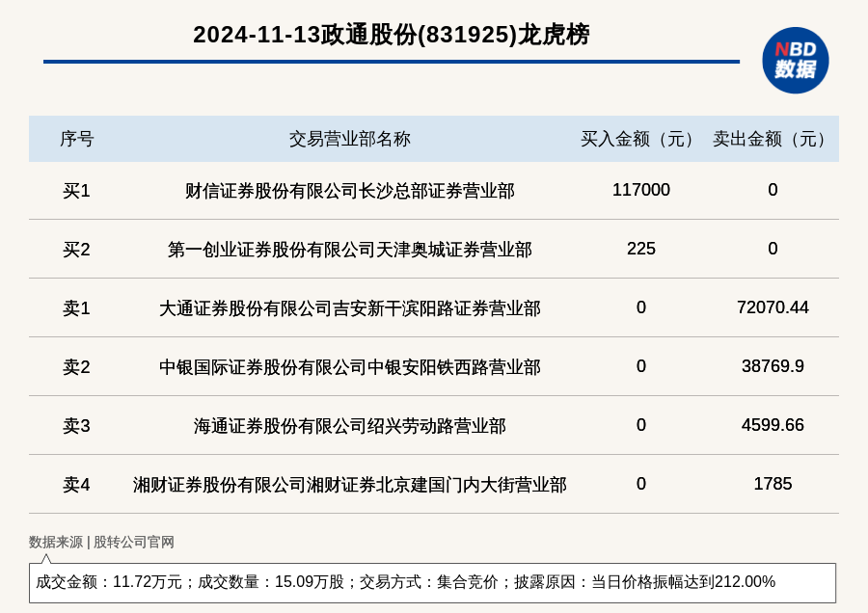Viewport: 868px width, 613px height.
Task: Click the 卖1 row label
Action: coord(76,308)
